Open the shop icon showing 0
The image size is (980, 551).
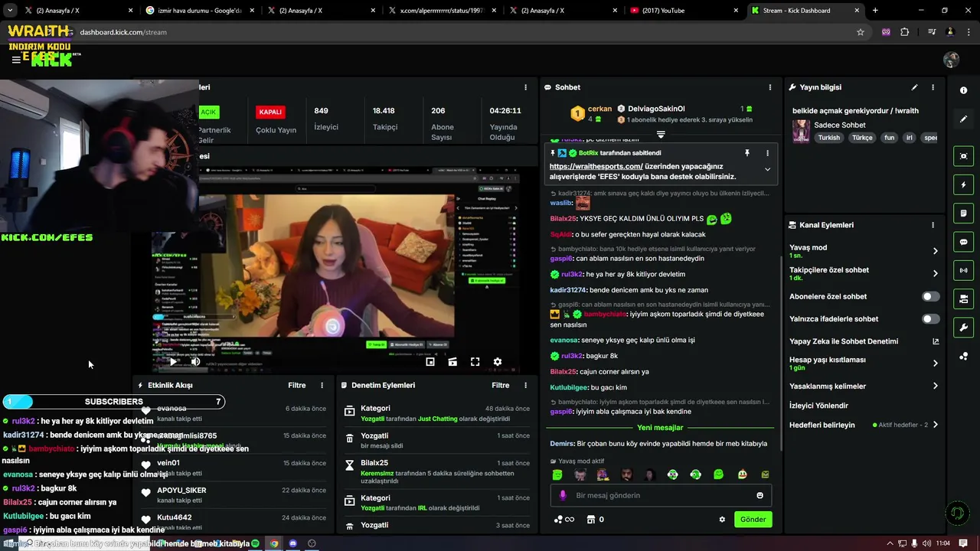click(595, 520)
